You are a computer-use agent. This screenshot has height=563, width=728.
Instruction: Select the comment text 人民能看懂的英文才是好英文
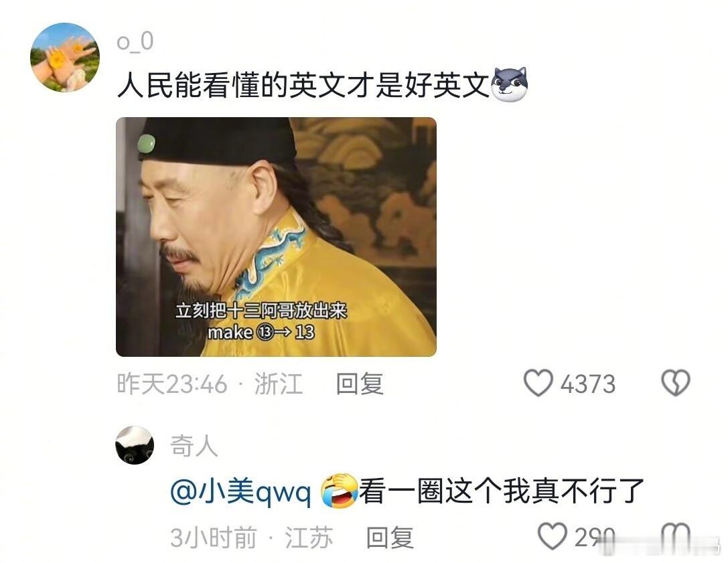coord(303,86)
